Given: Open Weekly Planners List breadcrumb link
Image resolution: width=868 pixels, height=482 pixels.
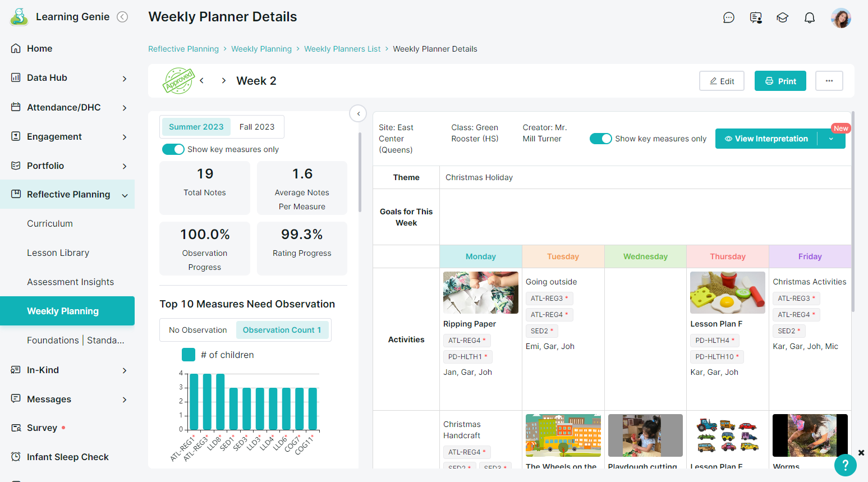Looking at the screenshot, I should pos(342,49).
